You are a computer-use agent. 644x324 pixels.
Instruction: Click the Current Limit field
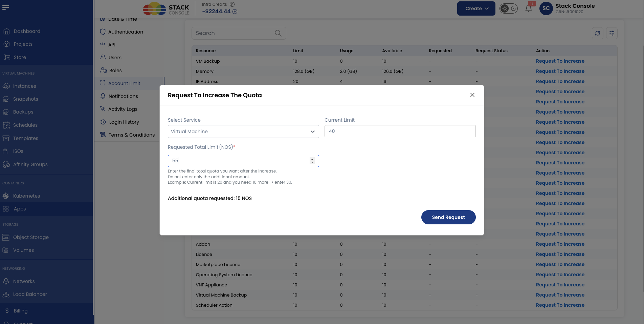[x=400, y=131]
